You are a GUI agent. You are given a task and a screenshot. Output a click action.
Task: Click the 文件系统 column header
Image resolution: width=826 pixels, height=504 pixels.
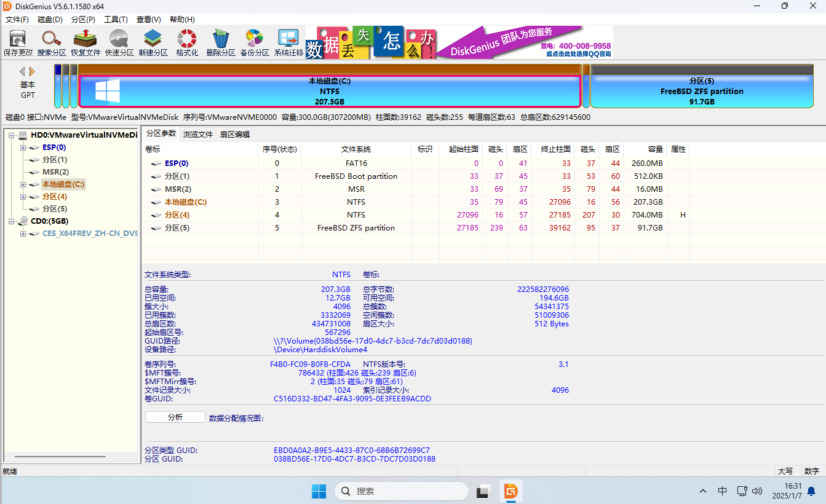[356, 149]
